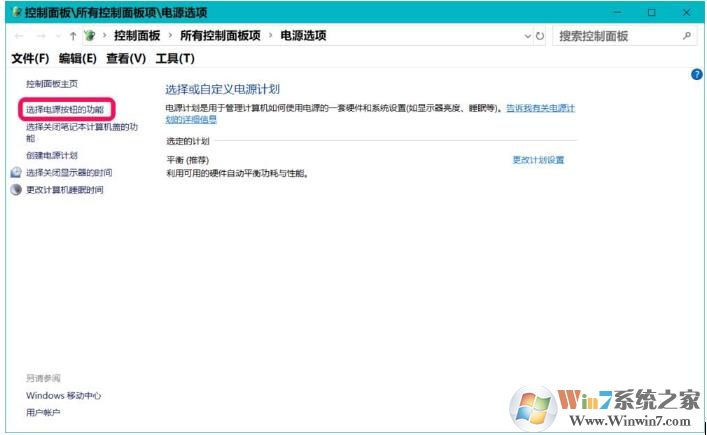Open the recent locations dropdown arrow
Screen dimensions: 707x435
58,36
